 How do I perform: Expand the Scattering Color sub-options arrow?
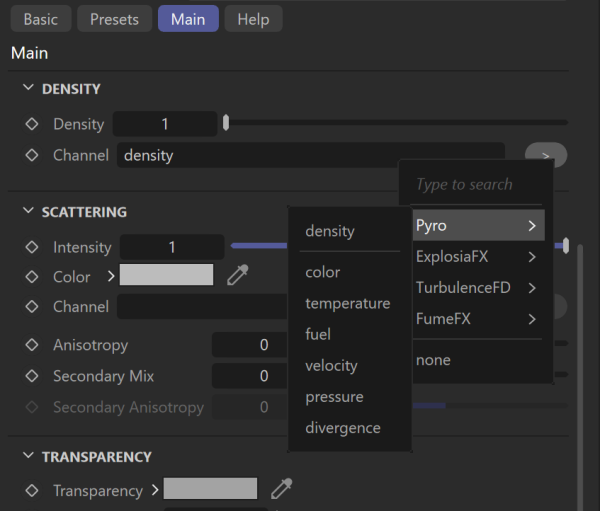coord(109,276)
